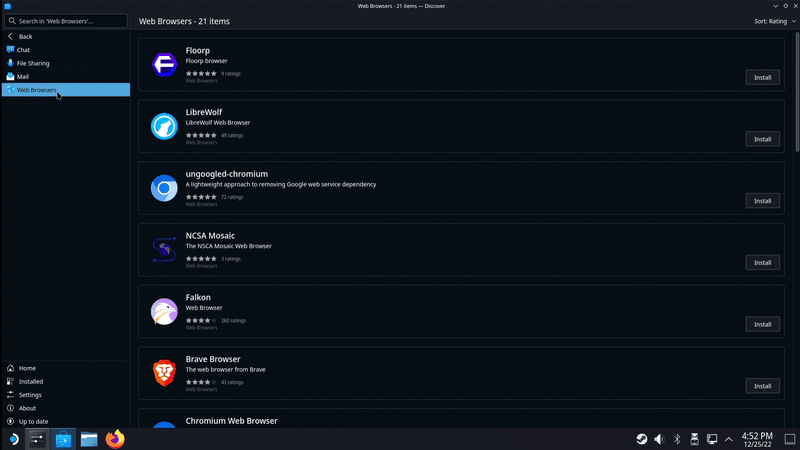Open the Chat category
Image resolution: width=800 pixels, height=450 pixels.
coord(66,50)
